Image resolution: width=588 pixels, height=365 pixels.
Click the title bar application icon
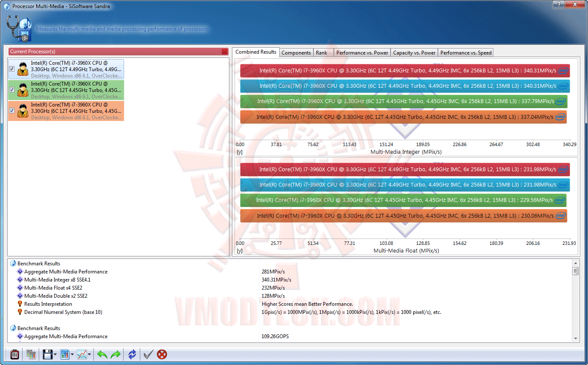pos(7,6)
